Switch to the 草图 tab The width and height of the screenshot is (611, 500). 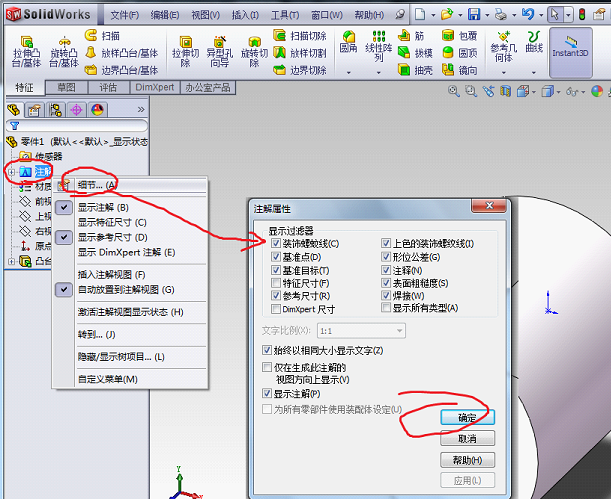tap(67, 88)
